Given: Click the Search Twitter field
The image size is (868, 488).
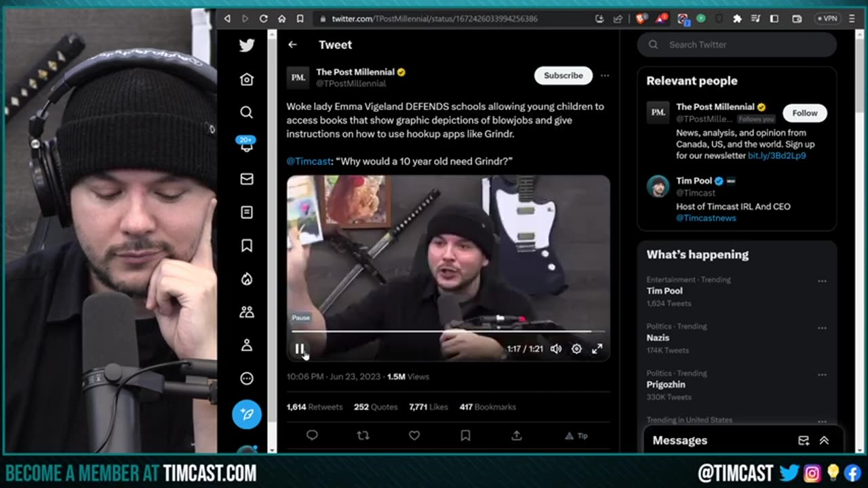Looking at the screenshot, I should point(736,45).
